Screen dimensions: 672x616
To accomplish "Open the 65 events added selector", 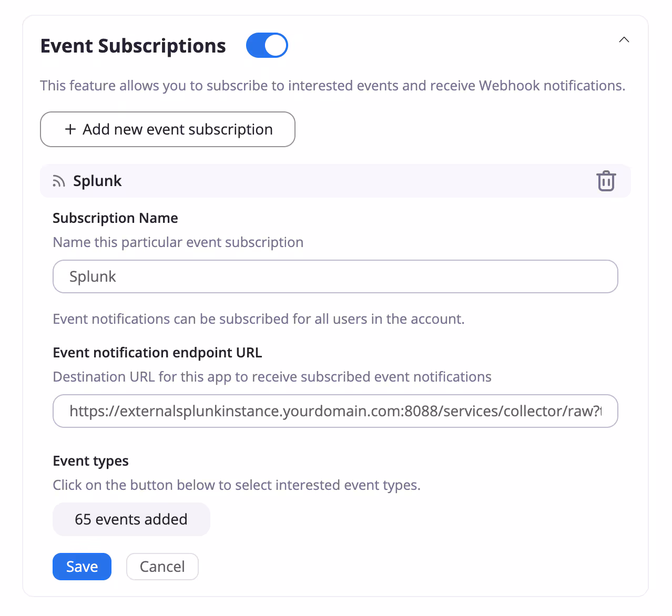I will click(x=131, y=519).
